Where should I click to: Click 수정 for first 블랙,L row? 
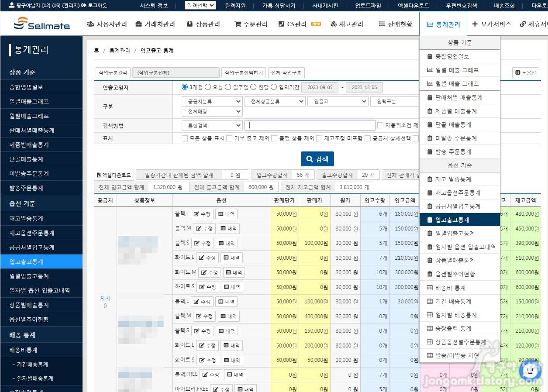[x=202, y=214]
